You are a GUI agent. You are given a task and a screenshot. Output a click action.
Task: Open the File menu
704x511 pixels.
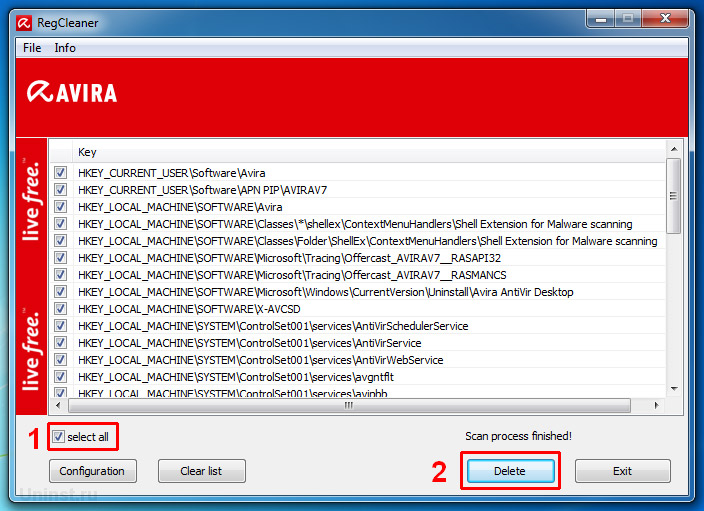point(32,48)
